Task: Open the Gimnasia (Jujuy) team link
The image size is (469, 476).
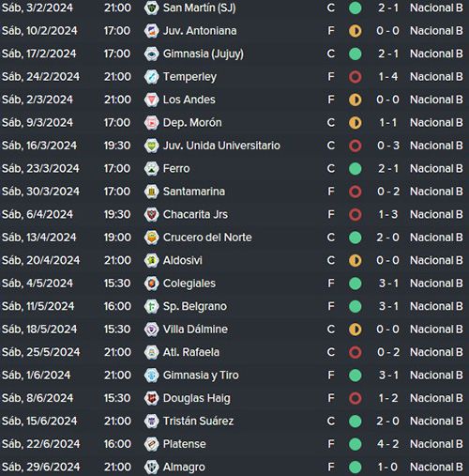Action: [x=204, y=54]
